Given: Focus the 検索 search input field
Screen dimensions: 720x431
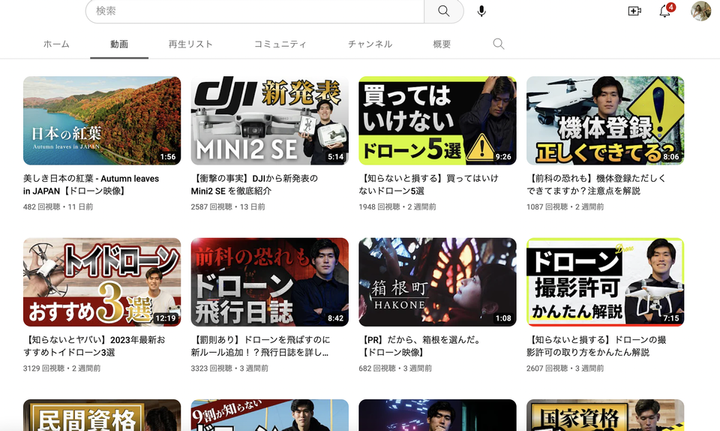Looking at the screenshot, I should [x=255, y=11].
